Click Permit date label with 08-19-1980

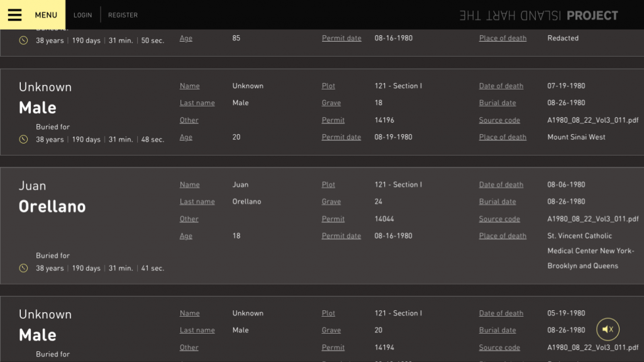coord(341,137)
